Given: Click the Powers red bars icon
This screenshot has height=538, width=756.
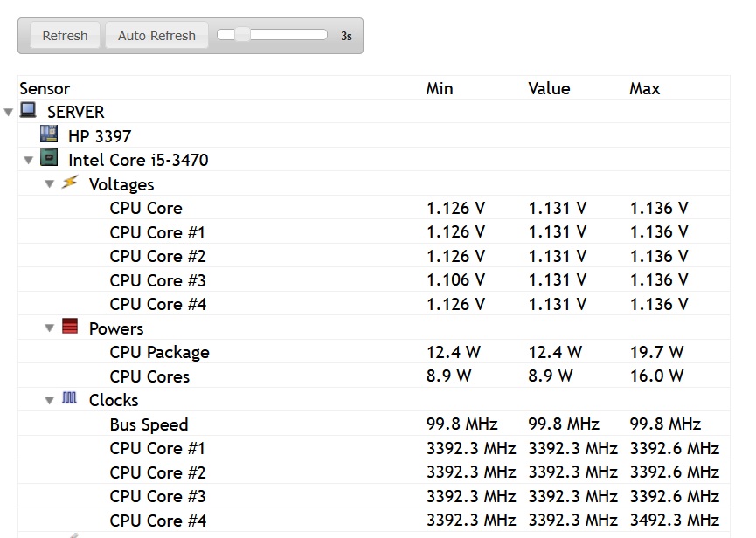Looking at the screenshot, I should coord(70,326).
